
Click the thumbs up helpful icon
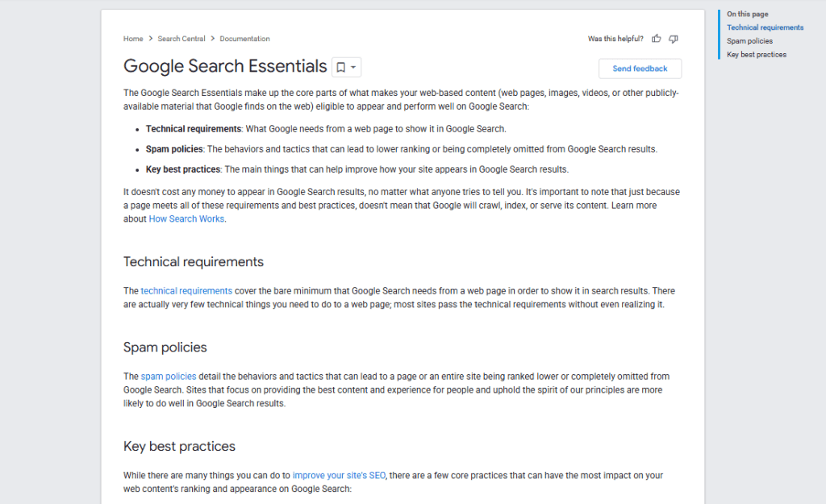coord(657,39)
